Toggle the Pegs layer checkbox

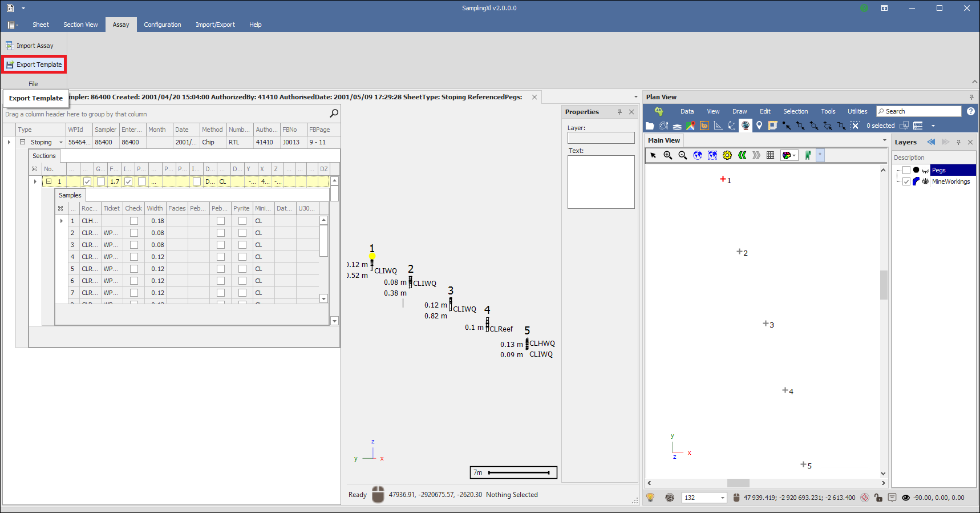[x=906, y=170]
